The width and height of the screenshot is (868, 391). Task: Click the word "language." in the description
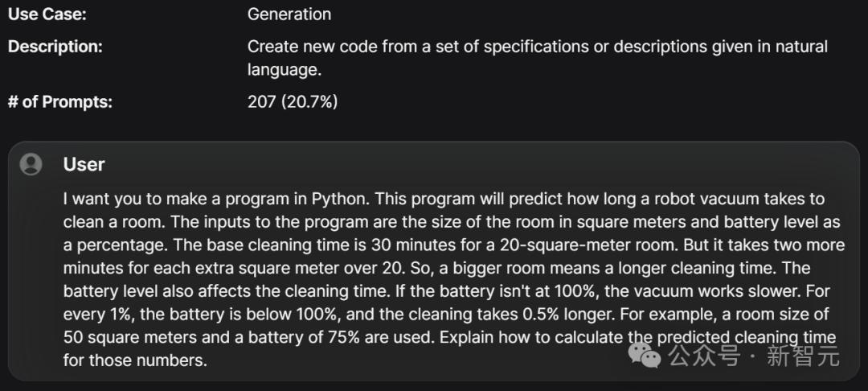[x=284, y=70]
